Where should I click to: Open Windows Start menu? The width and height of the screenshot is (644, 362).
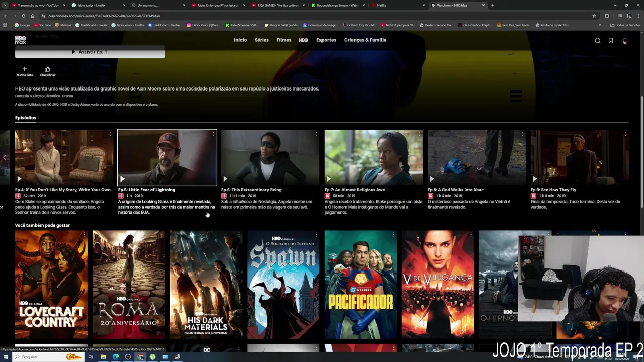click(5, 357)
